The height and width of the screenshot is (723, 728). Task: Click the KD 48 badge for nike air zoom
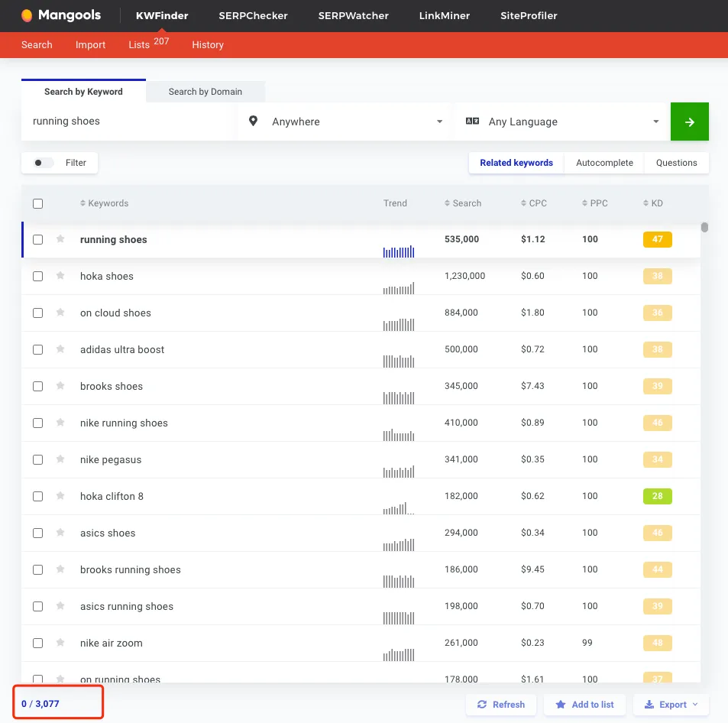pyautogui.click(x=658, y=643)
